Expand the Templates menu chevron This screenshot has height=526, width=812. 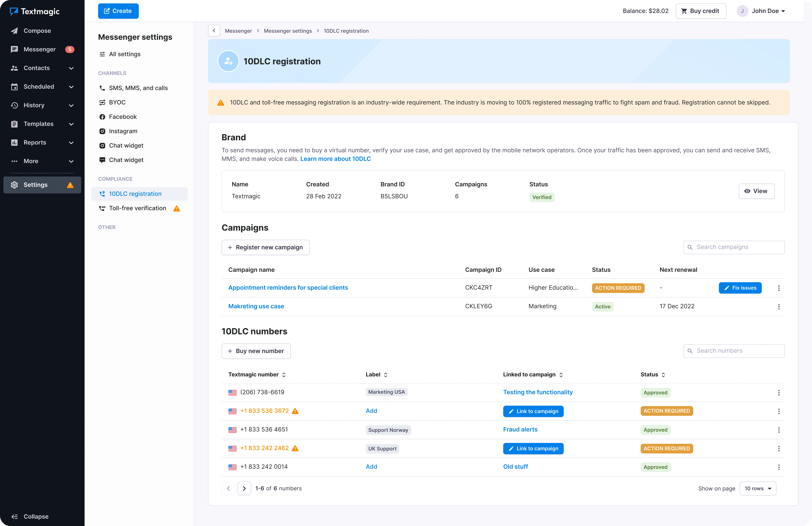tap(71, 124)
